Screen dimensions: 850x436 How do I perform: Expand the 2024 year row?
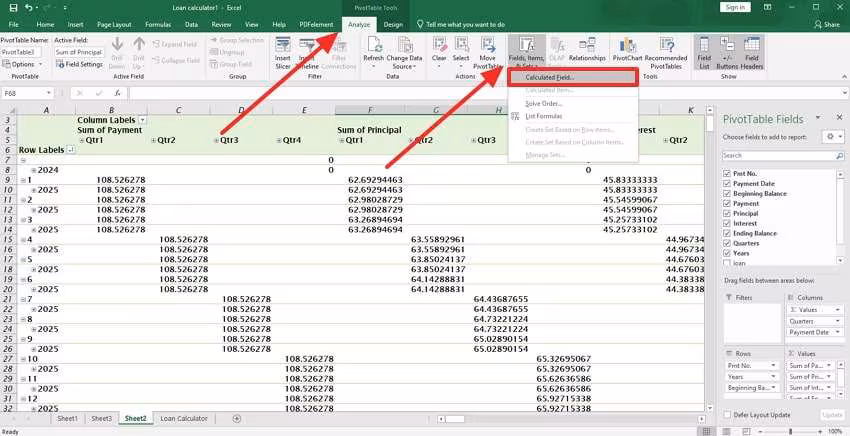34,170
